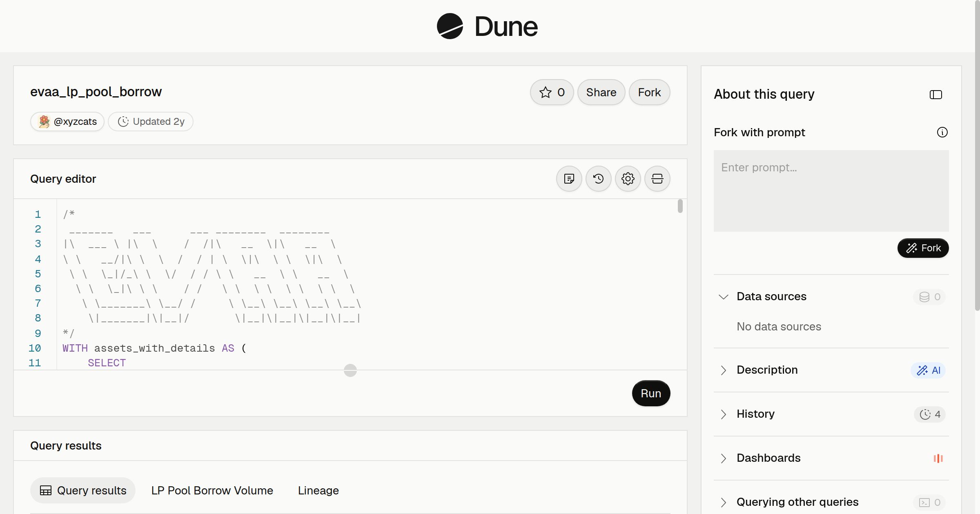Click the 'No data sources' text
The width and height of the screenshot is (980, 514).
point(779,326)
